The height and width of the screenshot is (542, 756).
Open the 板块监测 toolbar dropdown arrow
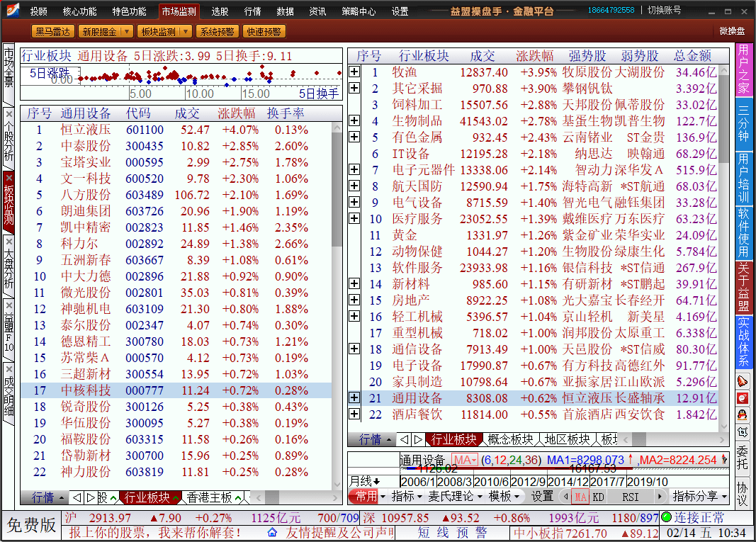click(186, 32)
